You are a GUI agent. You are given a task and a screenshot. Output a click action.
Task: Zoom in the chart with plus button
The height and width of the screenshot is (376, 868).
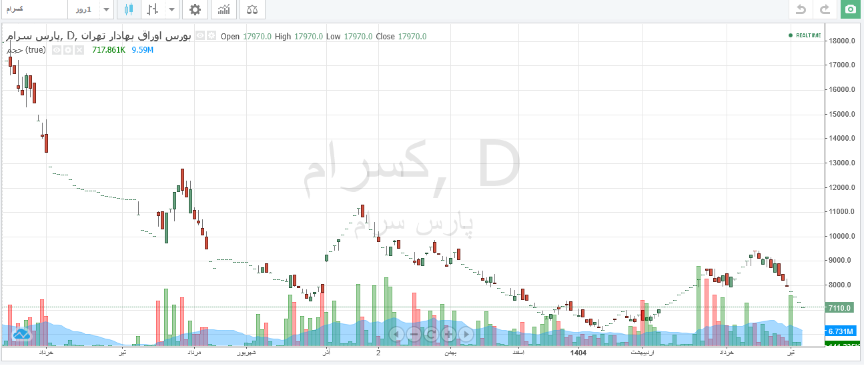448,334
